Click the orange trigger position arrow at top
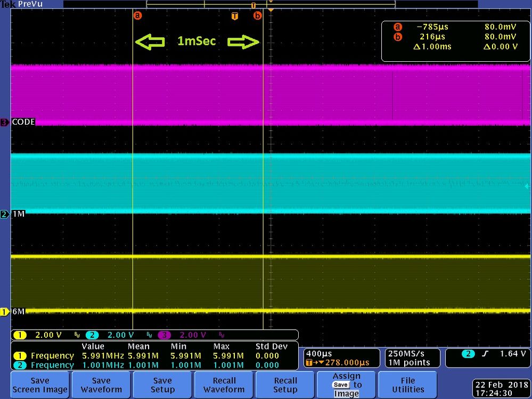Viewport: 532px width, 399px height. click(x=271, y=11)
